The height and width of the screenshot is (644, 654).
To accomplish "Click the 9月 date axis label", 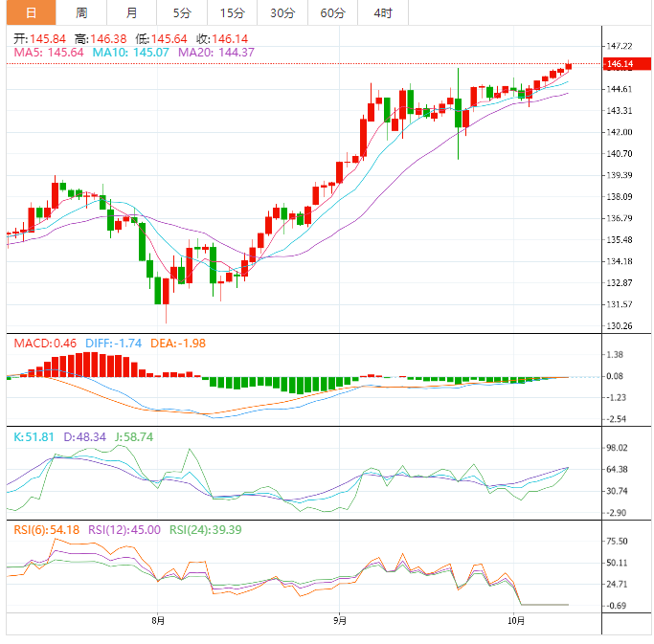I will [340, 621].
